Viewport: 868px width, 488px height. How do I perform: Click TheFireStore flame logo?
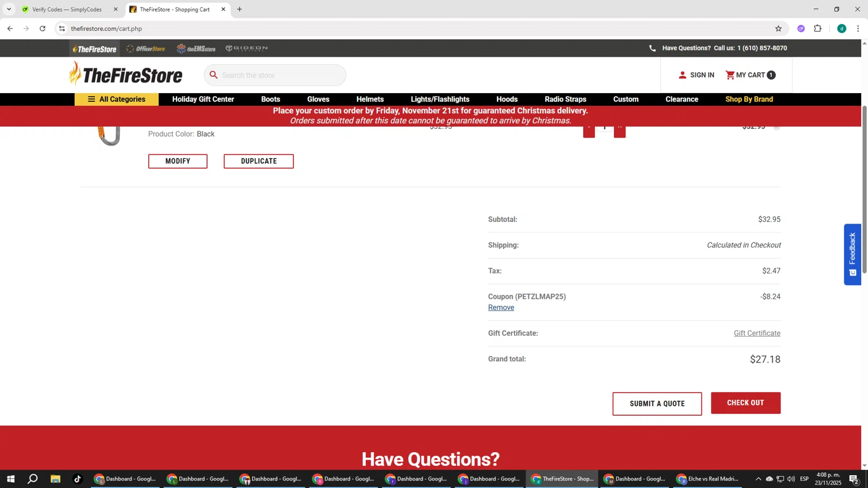click(x=125, y=74)
